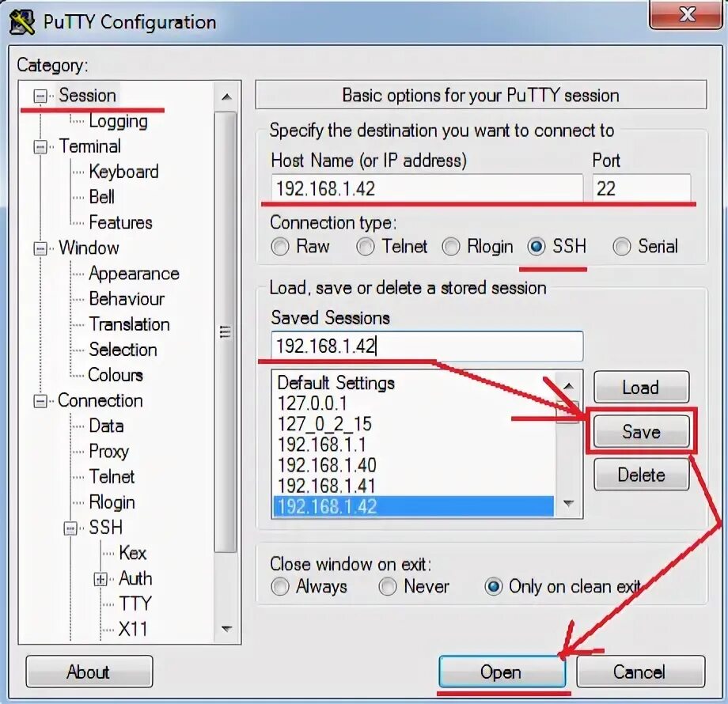Open the Behaviour category

127,299
